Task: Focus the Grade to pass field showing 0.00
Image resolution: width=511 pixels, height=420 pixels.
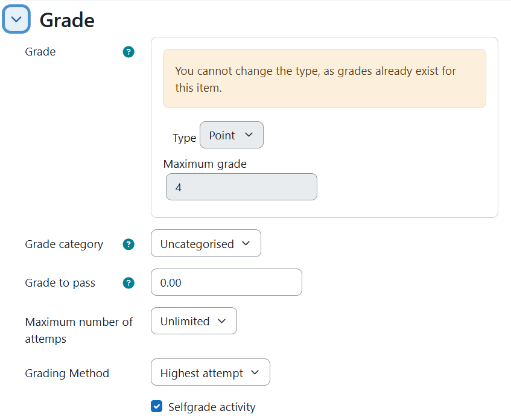Action: [226, 282]
